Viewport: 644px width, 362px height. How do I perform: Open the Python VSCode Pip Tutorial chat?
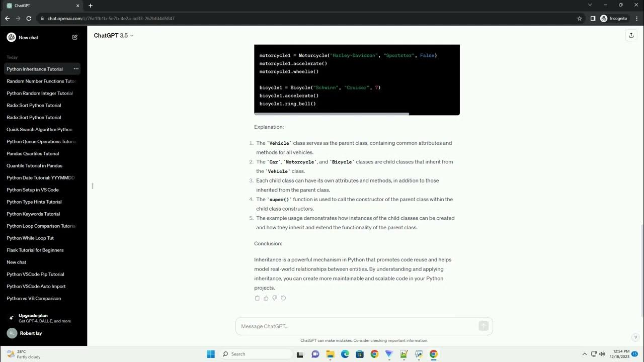(x=43, y=274)
